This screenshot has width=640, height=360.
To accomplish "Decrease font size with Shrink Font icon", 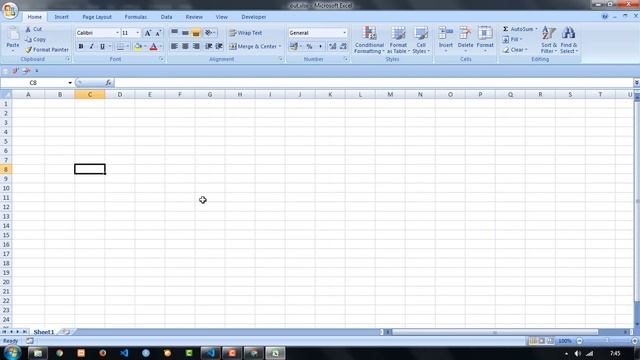I will pos(158,33).
